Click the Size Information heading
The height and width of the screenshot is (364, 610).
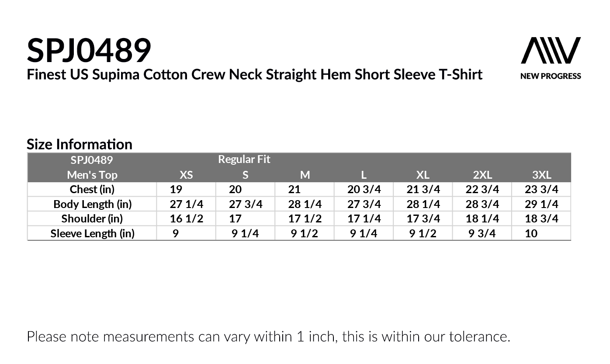coord(80,144)
